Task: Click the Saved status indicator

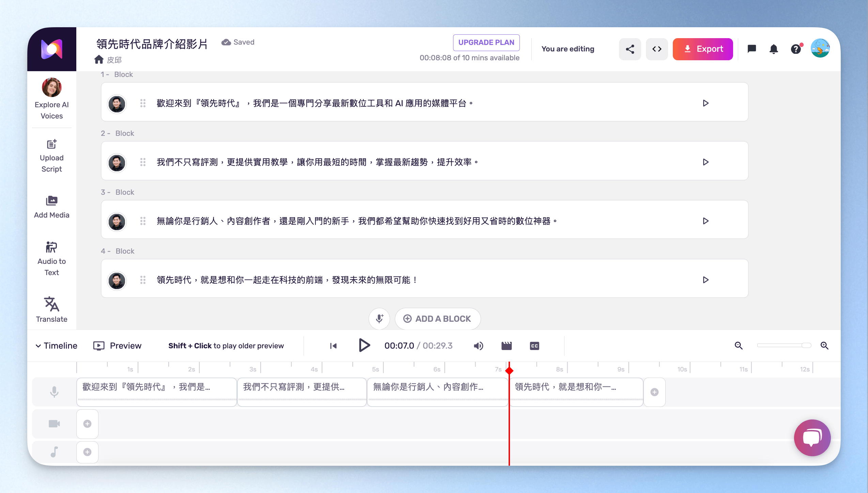Action: [238, 42]
